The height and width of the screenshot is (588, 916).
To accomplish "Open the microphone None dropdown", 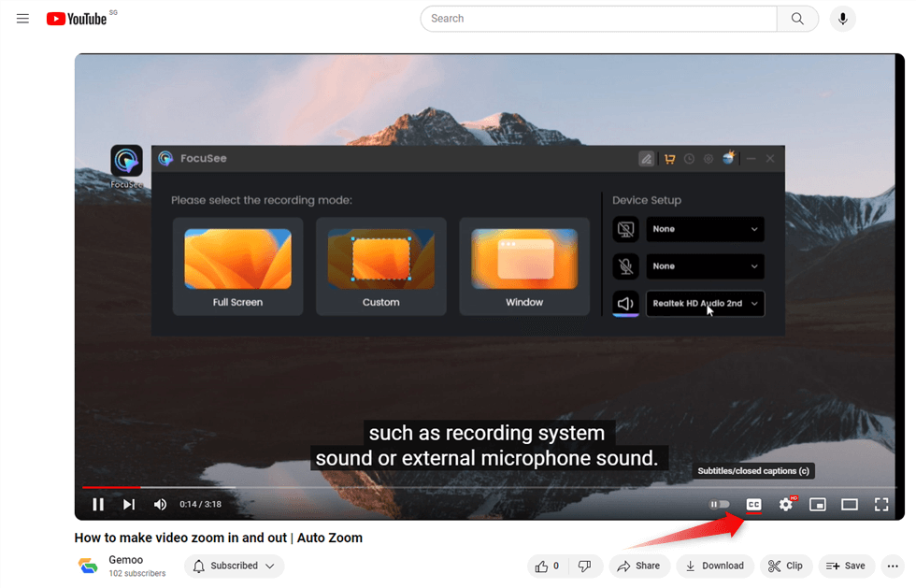I will 705,266.
